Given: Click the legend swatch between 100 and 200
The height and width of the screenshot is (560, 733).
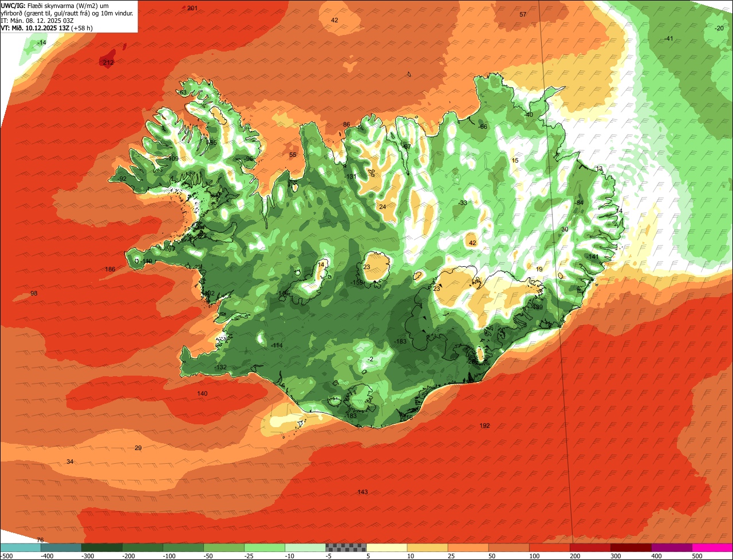Looking at the screenshot, I should [549, 547].
